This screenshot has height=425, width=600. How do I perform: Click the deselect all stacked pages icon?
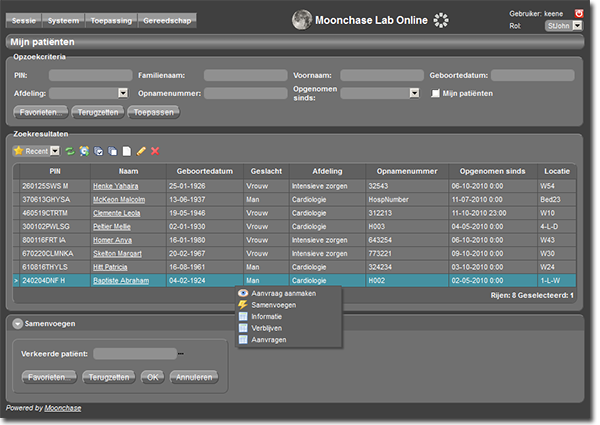[112, 151]
